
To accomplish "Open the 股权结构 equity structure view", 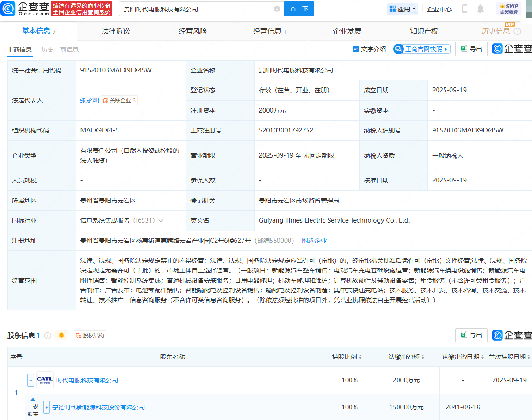I will click(x=90, y=336).
